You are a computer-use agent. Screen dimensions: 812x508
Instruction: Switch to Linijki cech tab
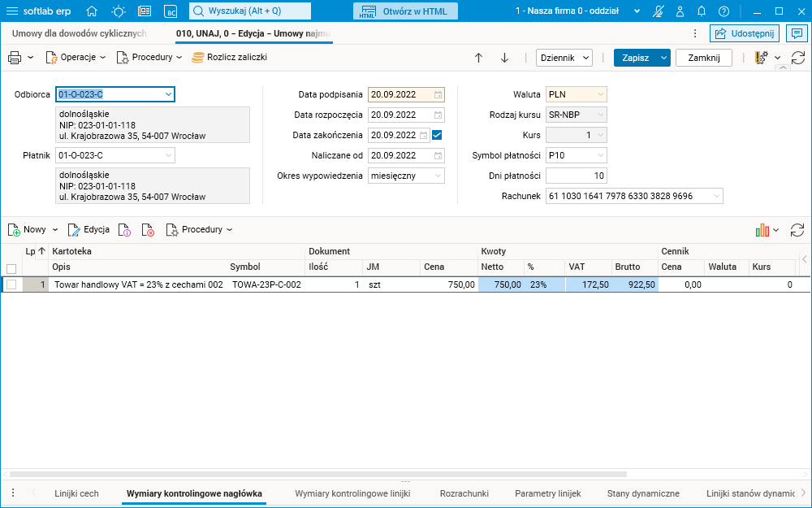click(x=76, y=493)
